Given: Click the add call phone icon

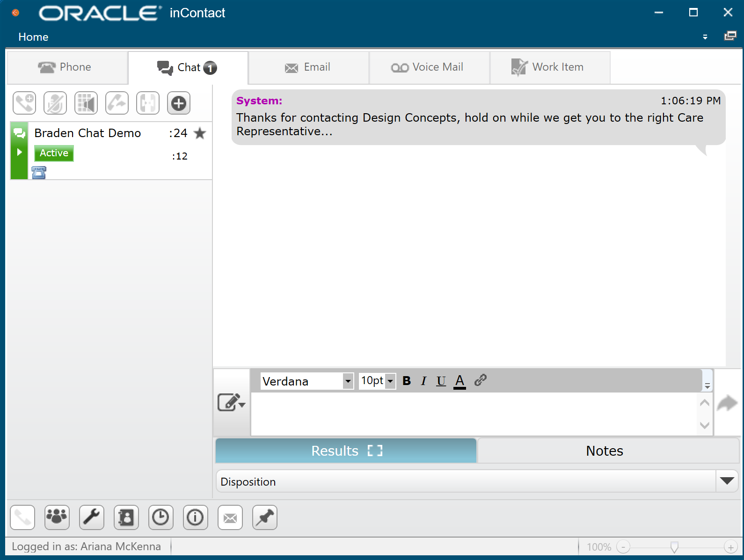Looking at the screenshot, I should 24,103.
